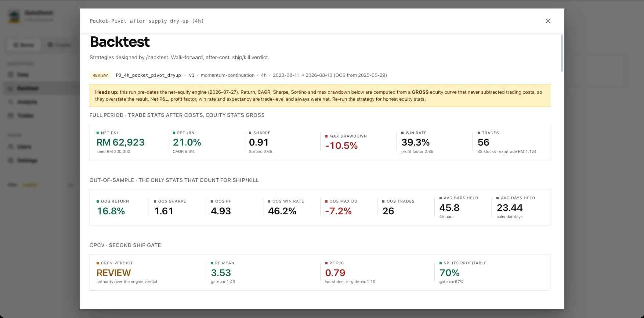Click the 'Backtest' page heading
This screenshot has width=644, height=318.
click(x=120, y=42)
